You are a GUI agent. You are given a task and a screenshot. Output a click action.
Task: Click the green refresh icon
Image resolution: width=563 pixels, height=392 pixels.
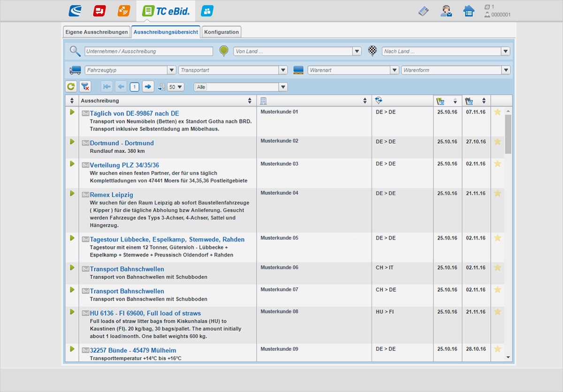(71, 86)
